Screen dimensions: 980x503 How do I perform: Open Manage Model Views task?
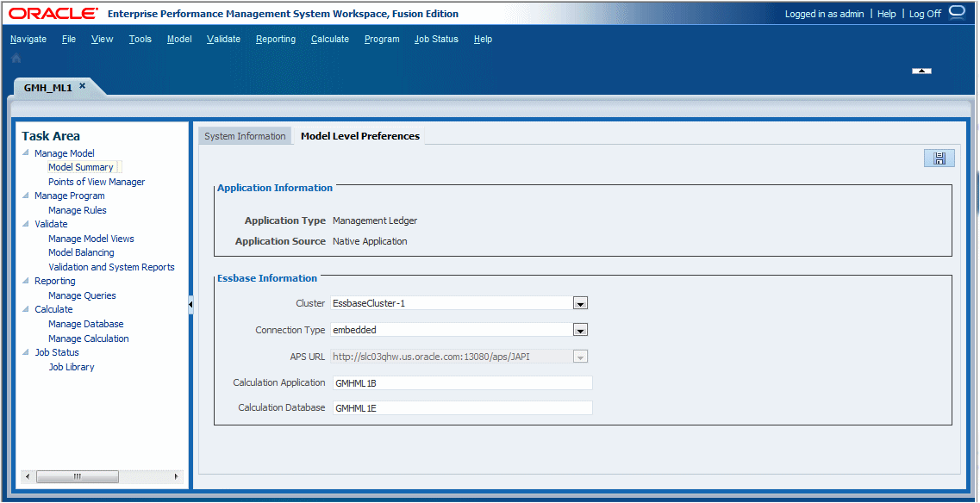pyautogui.click(x=91, y=239)
